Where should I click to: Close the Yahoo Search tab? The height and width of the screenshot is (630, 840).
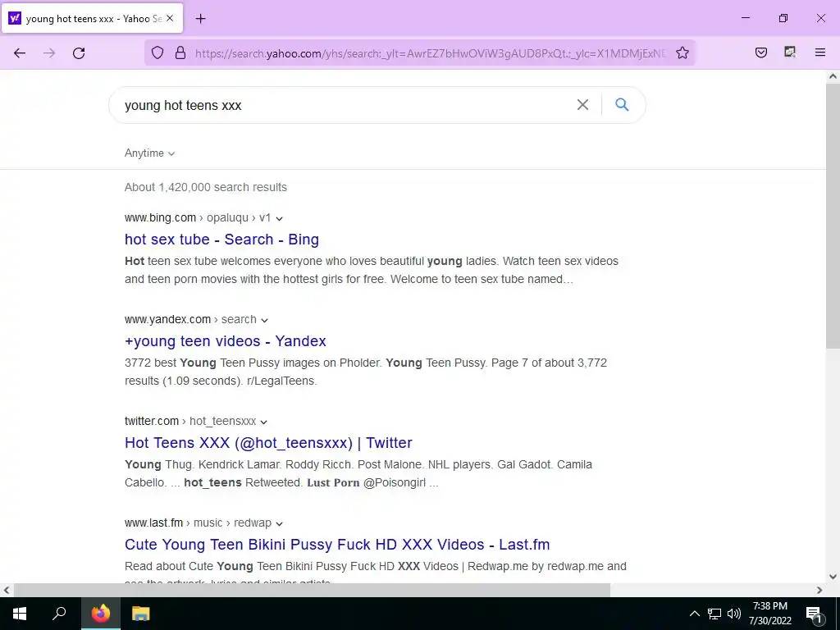point(170,18)
